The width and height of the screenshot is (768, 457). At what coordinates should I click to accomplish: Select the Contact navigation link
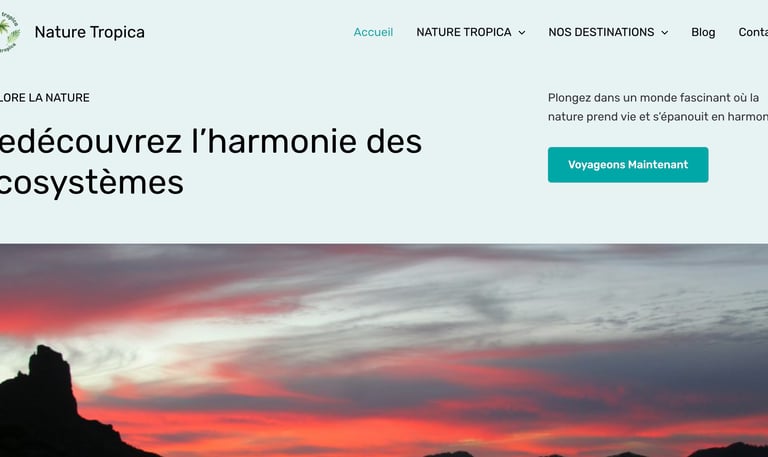(x=753, y=32)
